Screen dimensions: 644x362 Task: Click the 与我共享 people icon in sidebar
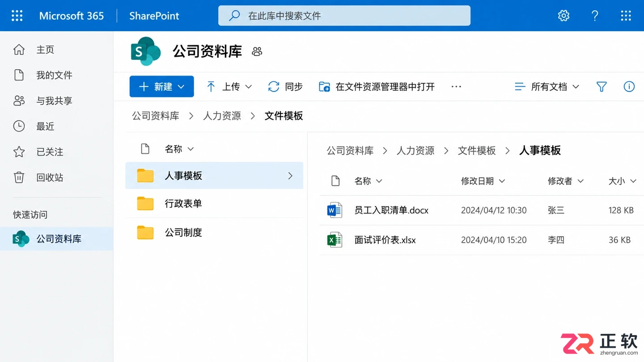coord(19,101)
